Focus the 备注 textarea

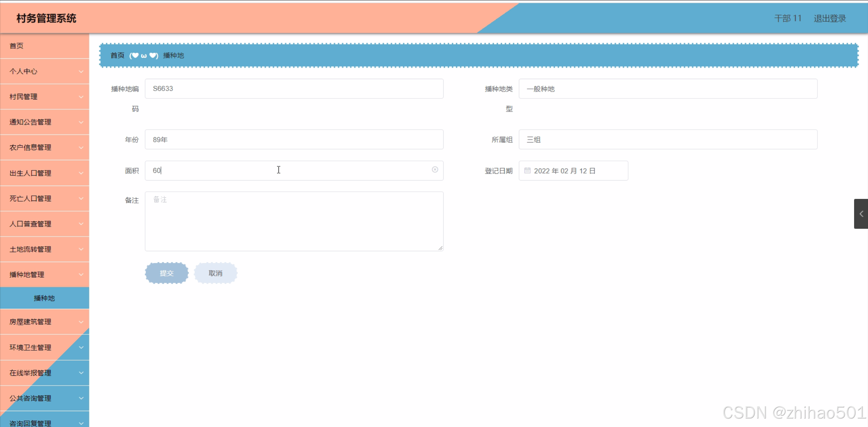[x=294, y=221]
